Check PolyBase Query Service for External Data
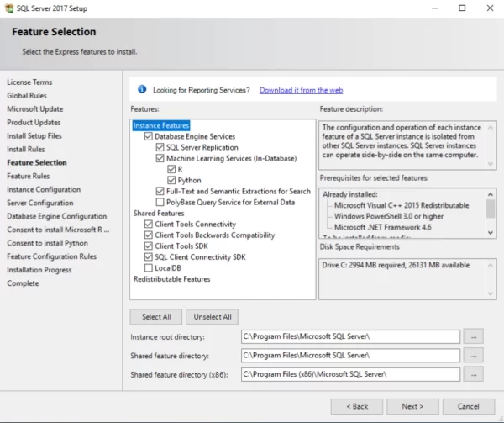The width and height of the screenshot is (504, 423). coord(160,202)
